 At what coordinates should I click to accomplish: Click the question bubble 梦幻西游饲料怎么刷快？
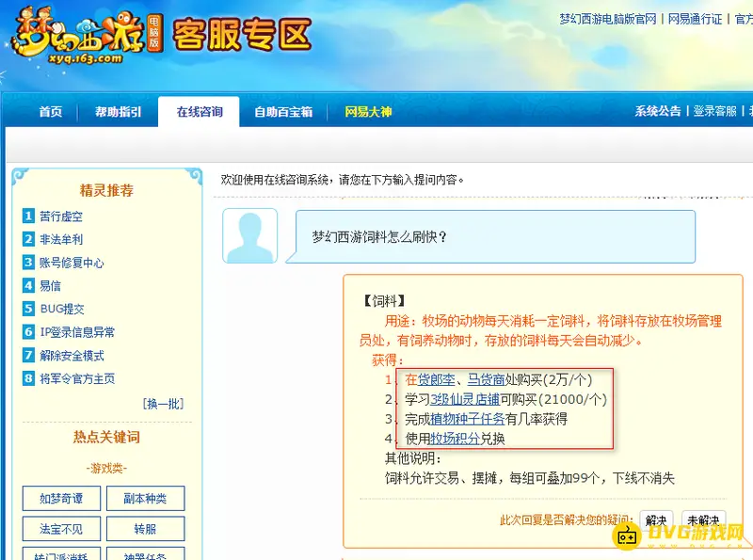490,236
